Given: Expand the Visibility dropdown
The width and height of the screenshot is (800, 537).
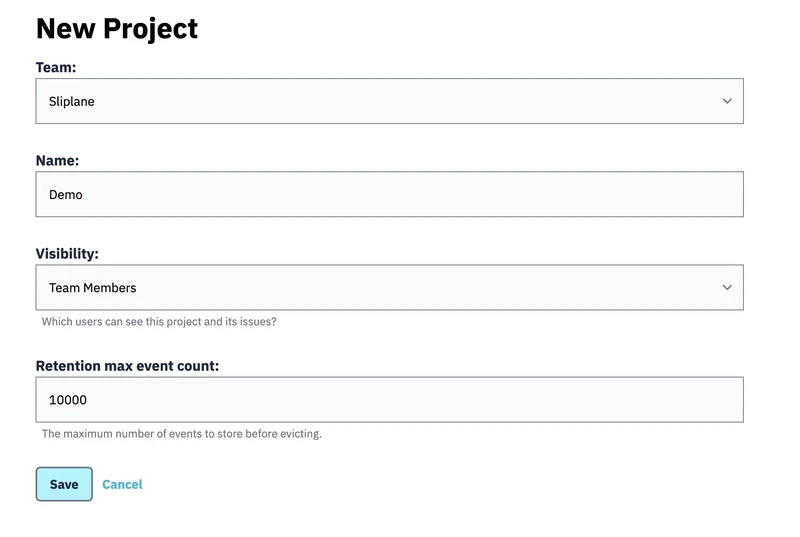Looking at the screenshot, I should pyautogui.click(x=389, y=287).
